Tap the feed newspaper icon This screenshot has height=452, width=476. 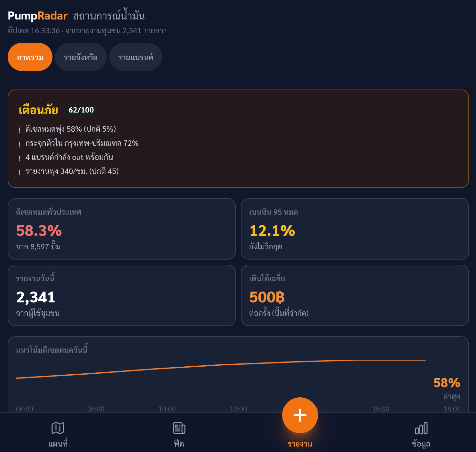pyautogui.click(x=179, y=428)
